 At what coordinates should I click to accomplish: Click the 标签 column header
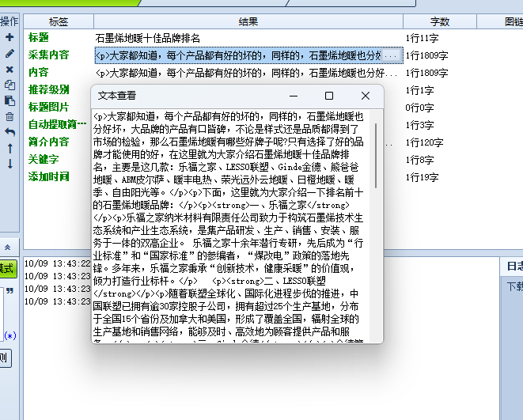pyautogui.click(x=59, y=21)
